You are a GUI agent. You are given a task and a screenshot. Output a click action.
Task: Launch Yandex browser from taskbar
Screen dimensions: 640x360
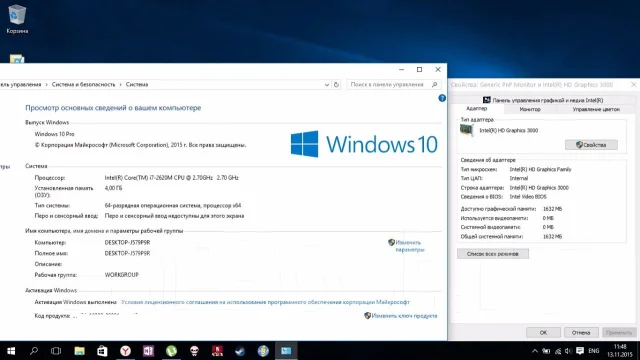pyautogui.click(x=125, y=351)
